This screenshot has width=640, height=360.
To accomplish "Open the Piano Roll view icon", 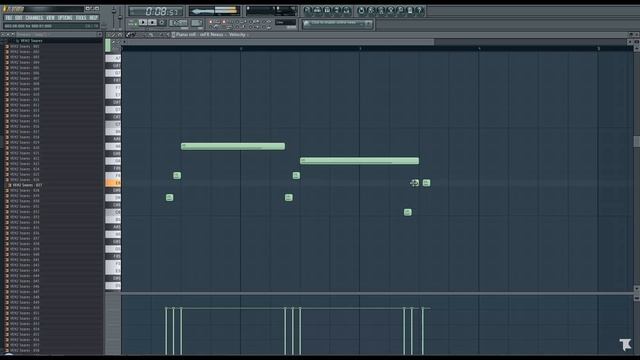I will point(327,11).
